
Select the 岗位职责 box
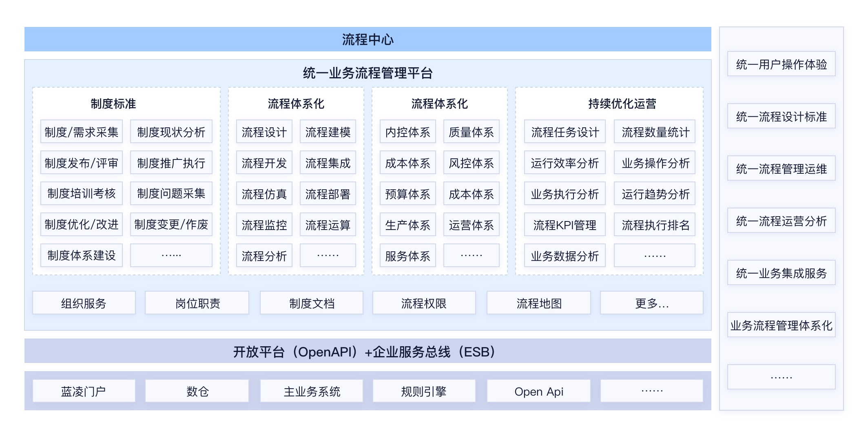(197, 303)
